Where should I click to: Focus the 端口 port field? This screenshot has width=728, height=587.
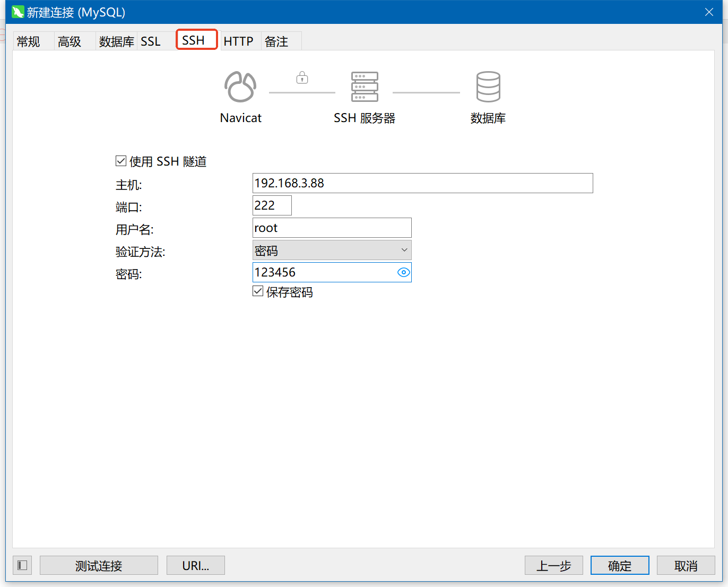coord(272,205)
